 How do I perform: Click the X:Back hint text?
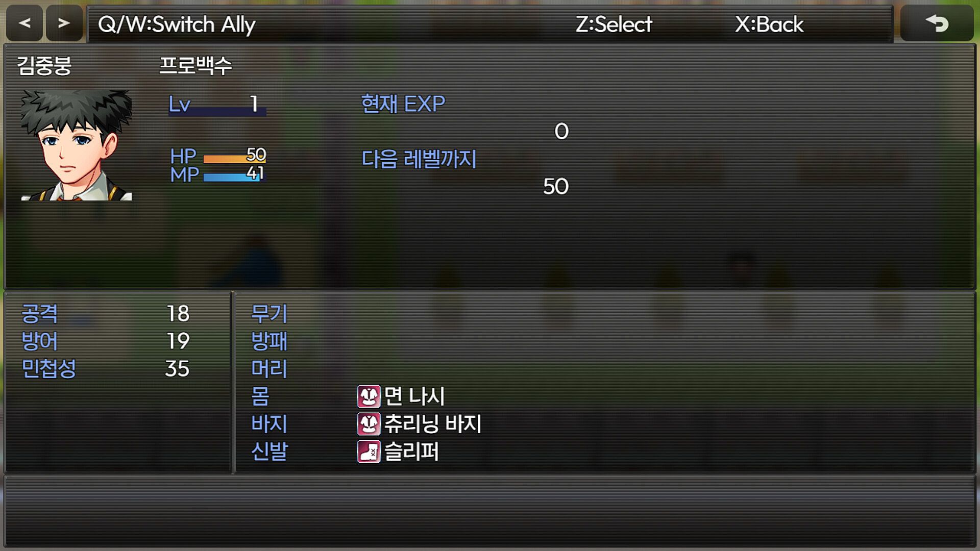[x=769, y=24]
